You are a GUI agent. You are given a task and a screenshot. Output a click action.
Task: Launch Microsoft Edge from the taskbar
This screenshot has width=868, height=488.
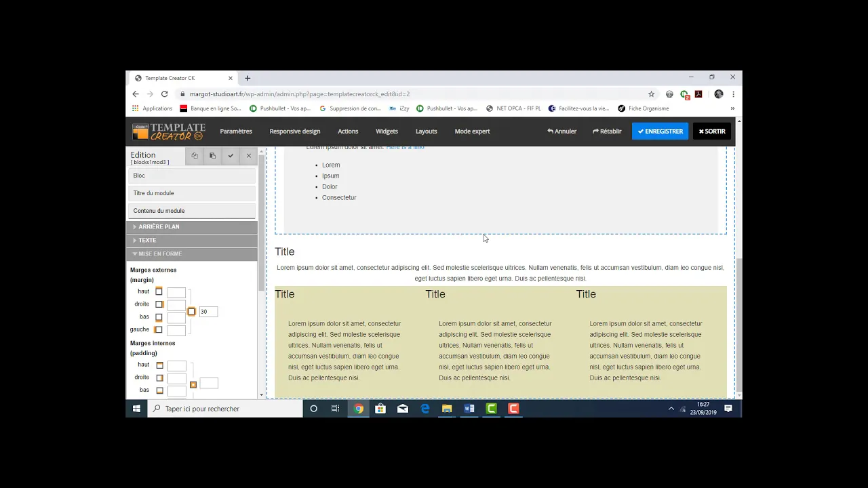point(425,409)
